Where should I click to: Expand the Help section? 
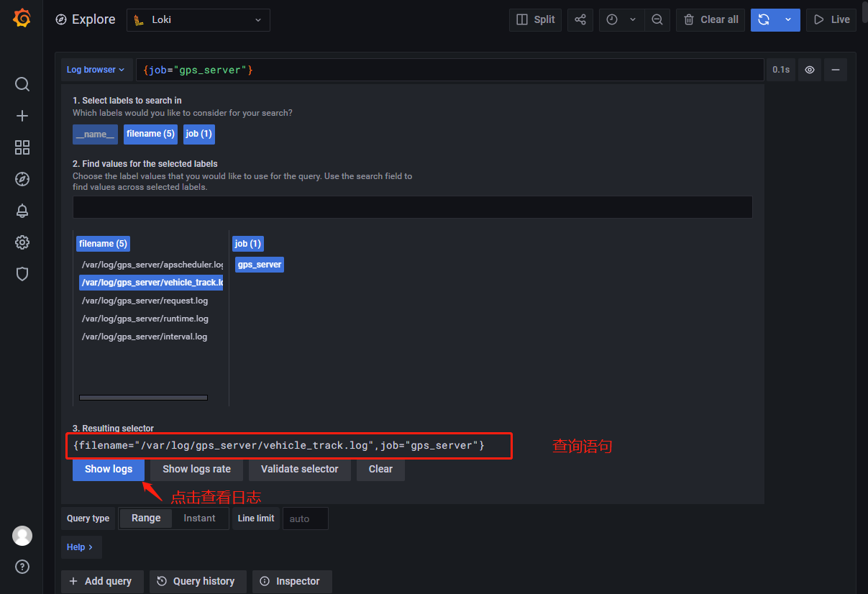tap(81, 547)
